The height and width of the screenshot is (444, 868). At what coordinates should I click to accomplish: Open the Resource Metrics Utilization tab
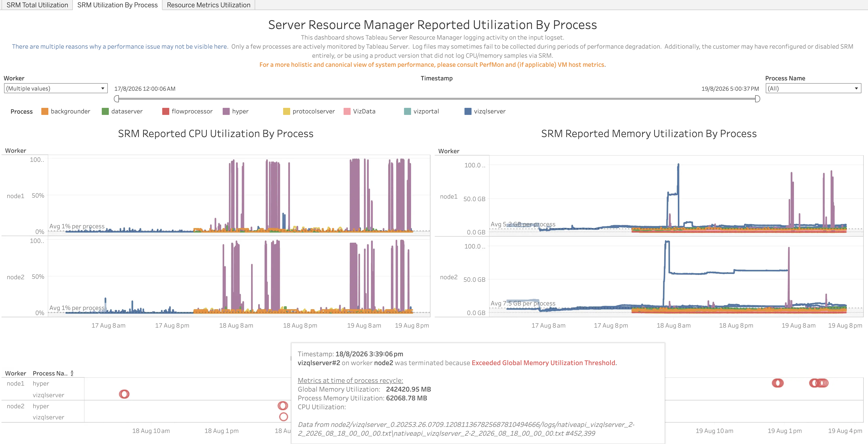[209, 5]
